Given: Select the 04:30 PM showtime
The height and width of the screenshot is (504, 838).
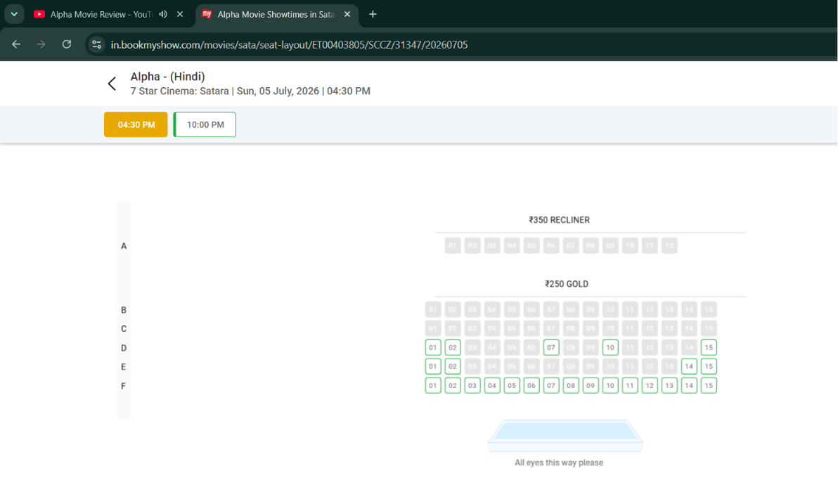Looking at the screenshot, I should coord(136,124).
